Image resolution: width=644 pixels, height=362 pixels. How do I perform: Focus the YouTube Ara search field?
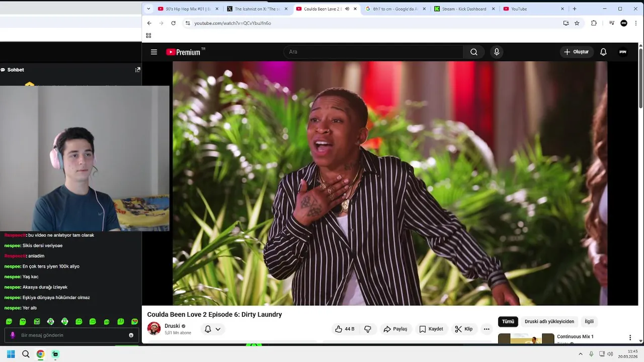[374, 52]
